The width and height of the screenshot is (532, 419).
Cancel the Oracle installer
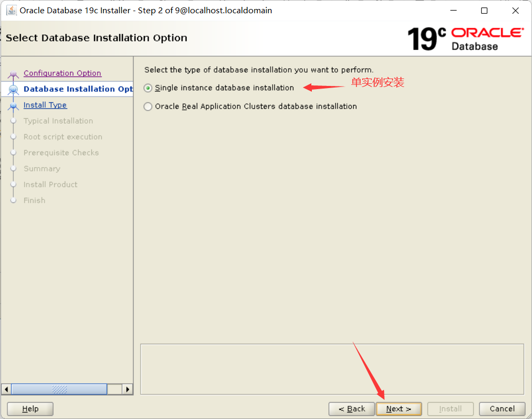coord(502,409)
